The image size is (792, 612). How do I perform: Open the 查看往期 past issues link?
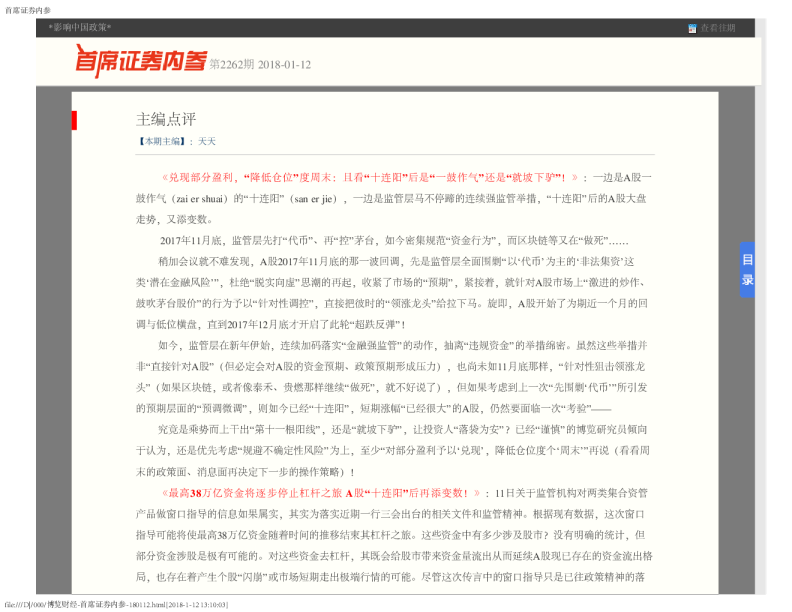pos(717,28)
